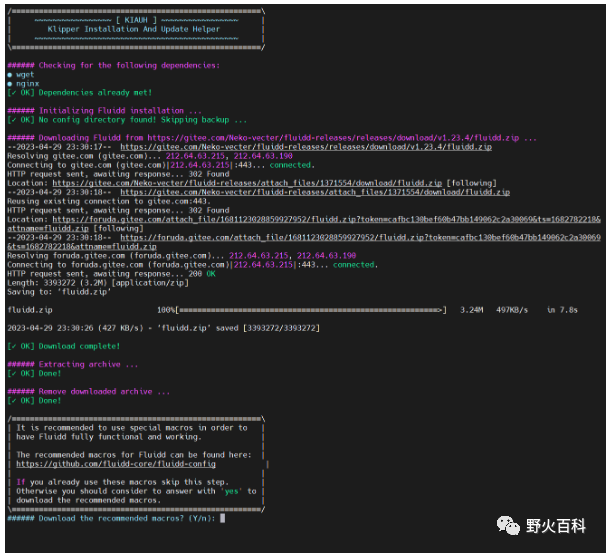Click 'Initializing Fluidd installation ...' heading

(x=104, y=111)
